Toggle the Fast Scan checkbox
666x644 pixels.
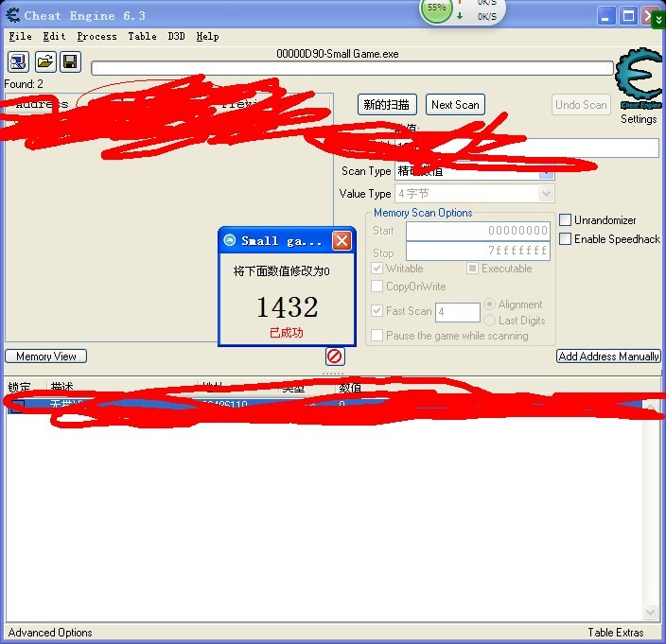(377, 310)
